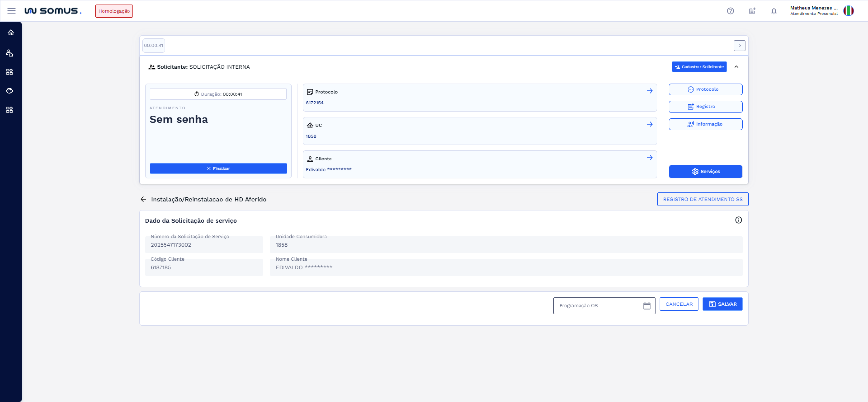Image resolution: width=868 pixels, height=402 pixels.
Task: Open the hamburger menu icon
Action: [12, 11]
